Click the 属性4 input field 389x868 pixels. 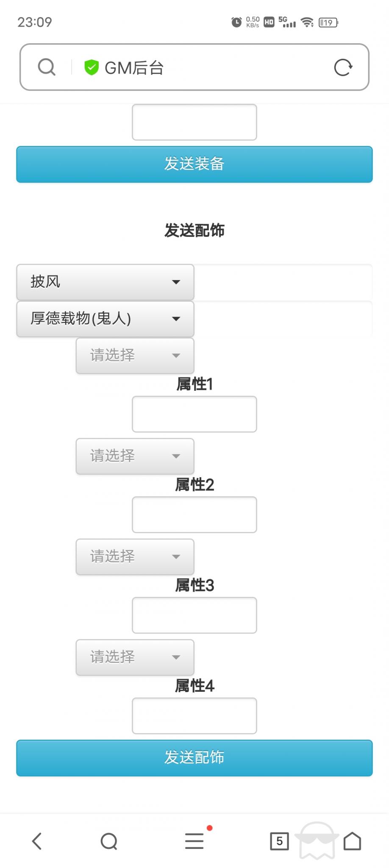tap(194, 715)
